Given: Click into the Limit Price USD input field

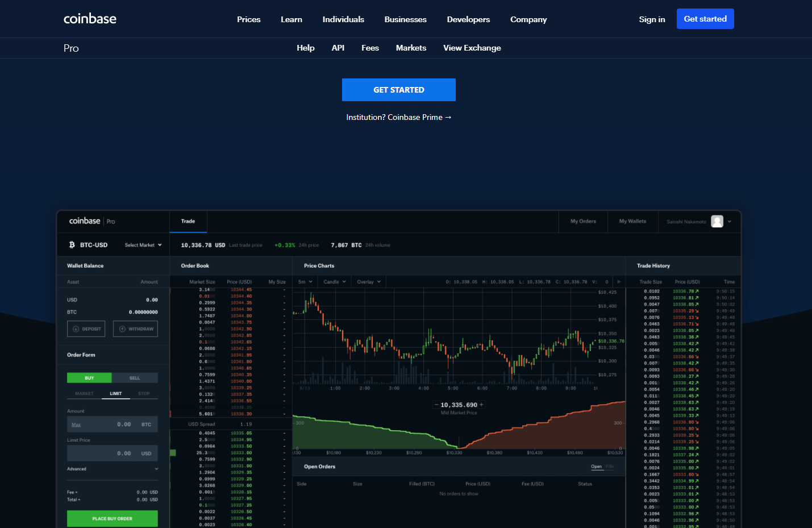Looking at the screenshot, I should (x=113, y=454).
